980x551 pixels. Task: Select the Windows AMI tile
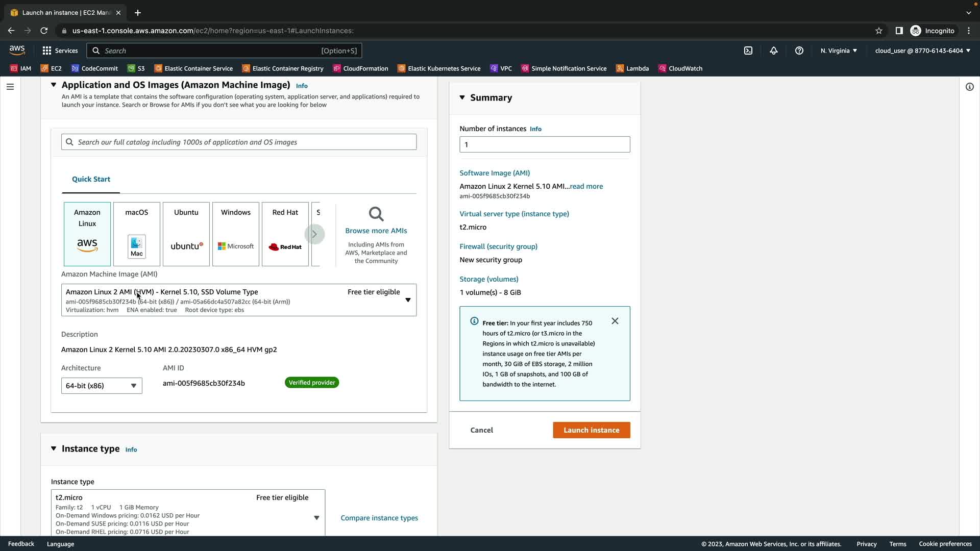[236, 234]
